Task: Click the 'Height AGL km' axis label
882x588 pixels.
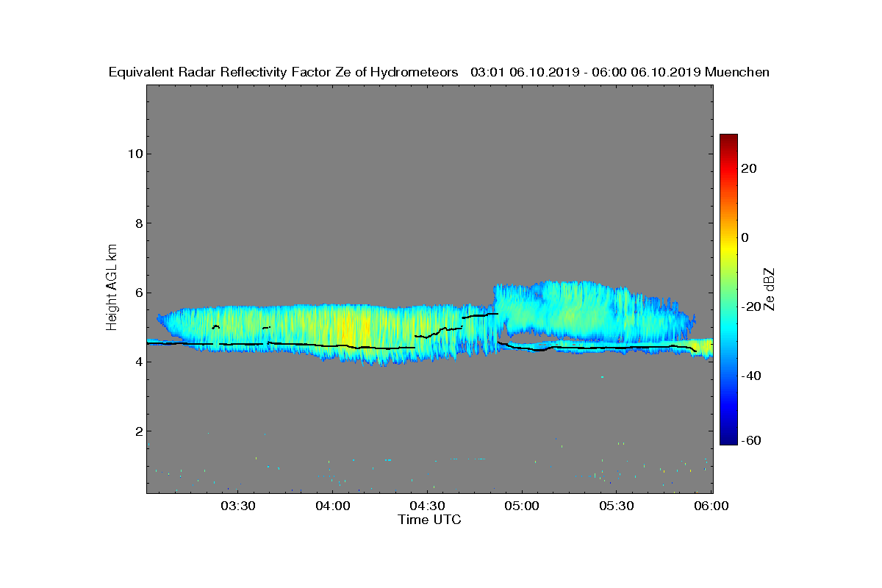Action: click(112, 288)
